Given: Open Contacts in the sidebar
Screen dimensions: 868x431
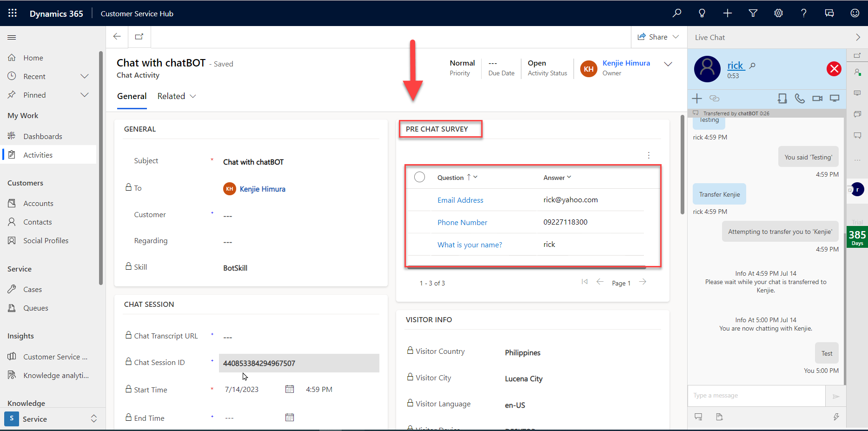Looking at the screenshot, I should click(38, 222).
